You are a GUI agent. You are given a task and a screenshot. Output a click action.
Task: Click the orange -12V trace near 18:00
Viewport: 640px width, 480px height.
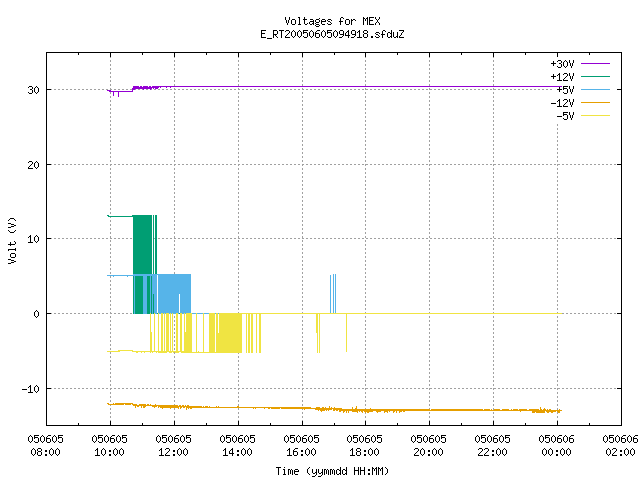pyautogui.click(x=365, y=410)
